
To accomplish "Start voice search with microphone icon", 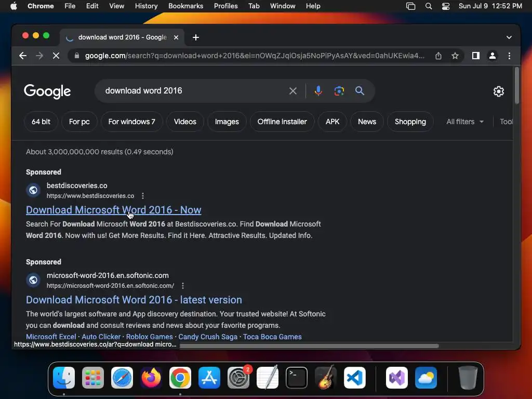I will 318,91.
